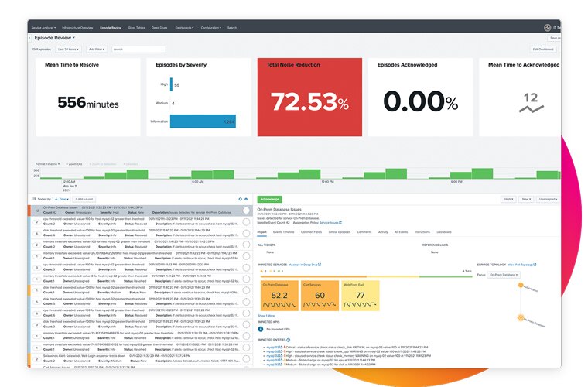The image size is (588, 387).
Task: Open the Unassigned owner dropdown
Action: (548, 199)
